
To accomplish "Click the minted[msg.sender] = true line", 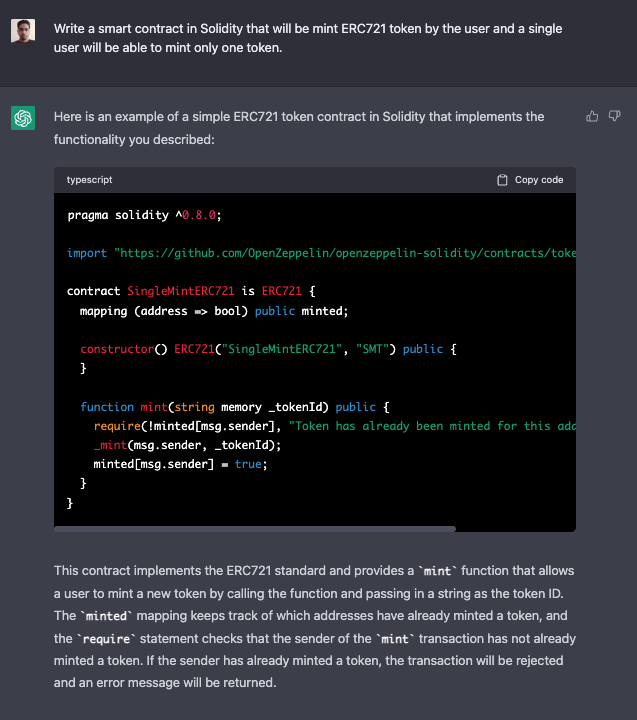I will click(x=180, y=464).
